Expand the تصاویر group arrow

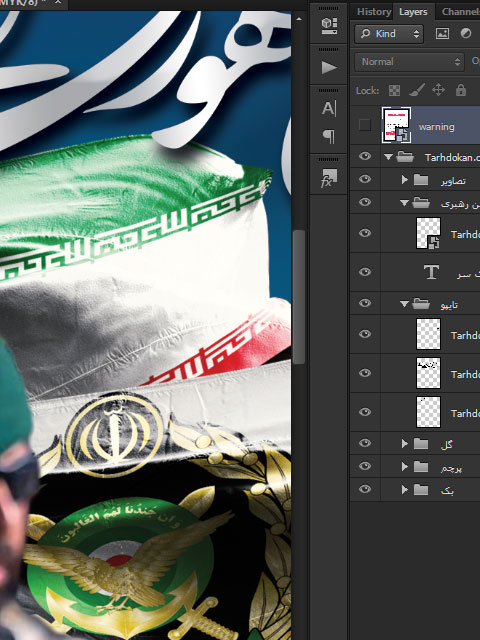(404, 180)
